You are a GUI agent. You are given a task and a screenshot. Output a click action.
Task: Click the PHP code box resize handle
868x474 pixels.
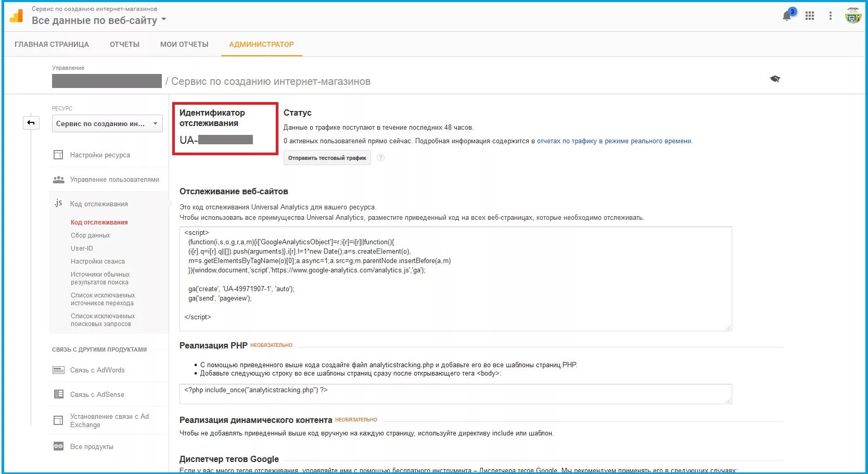click(x=728, y=400)
